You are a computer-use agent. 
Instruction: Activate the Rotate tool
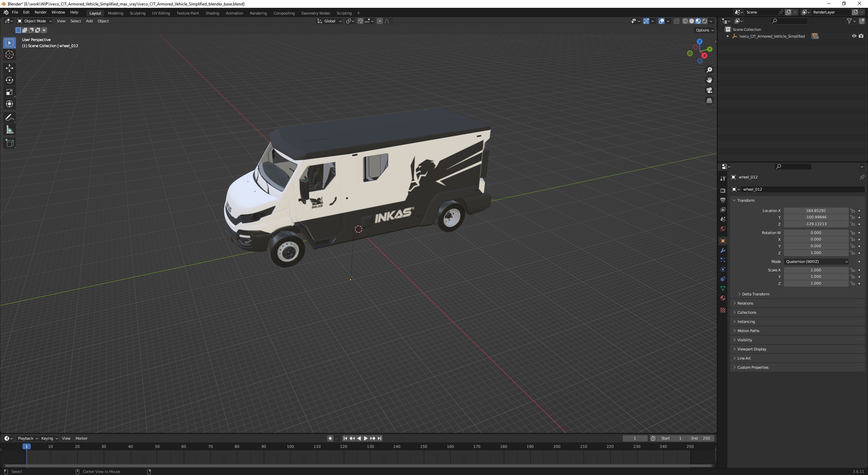(x=9, y=80)
